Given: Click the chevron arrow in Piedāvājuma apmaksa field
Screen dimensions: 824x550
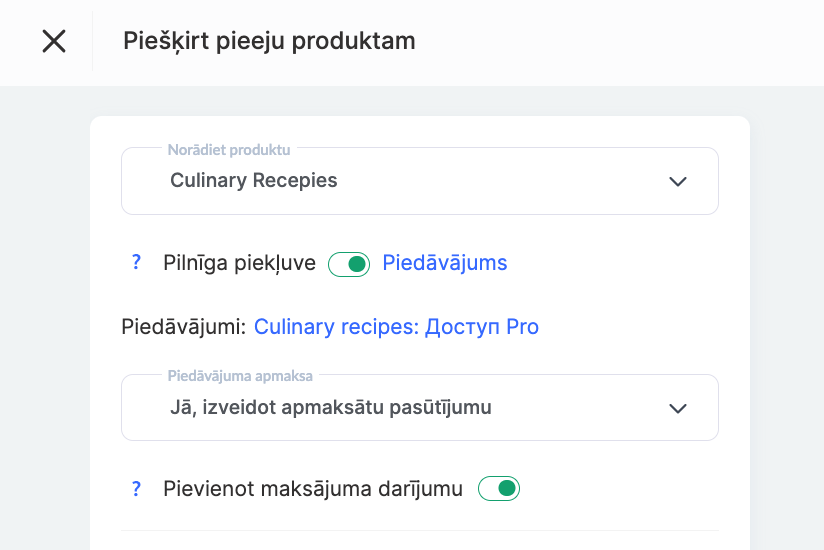Looking at the screenshot, I should tap(678, 408).
